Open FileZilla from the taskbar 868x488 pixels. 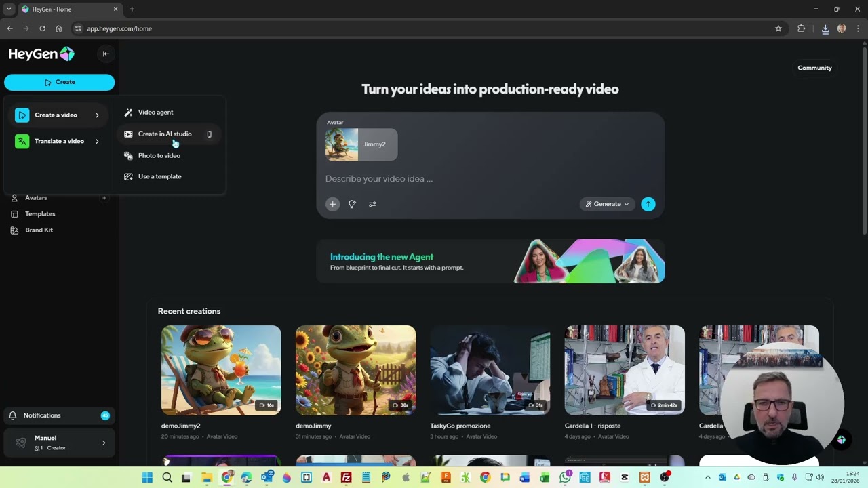[x=346, y=478]
